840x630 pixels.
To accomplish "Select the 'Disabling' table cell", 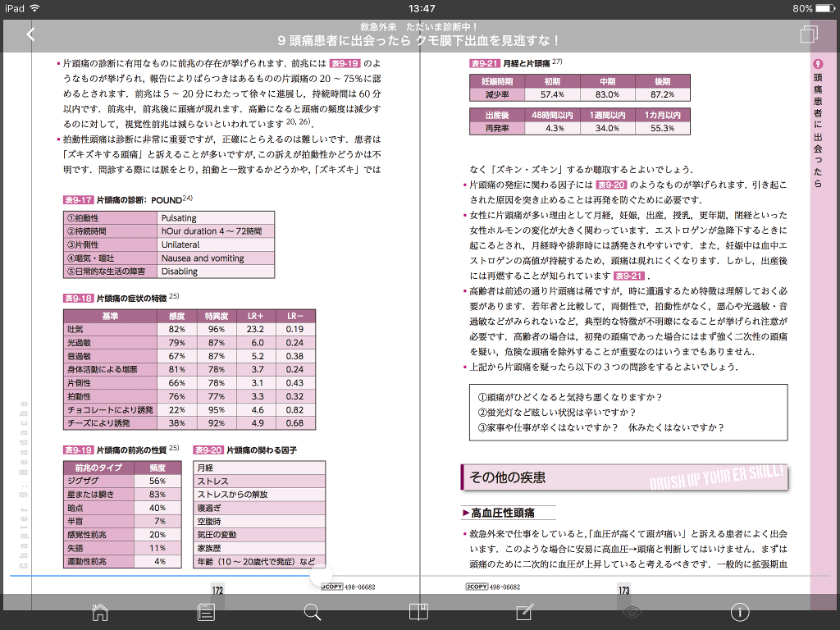I will coord(217,272).
